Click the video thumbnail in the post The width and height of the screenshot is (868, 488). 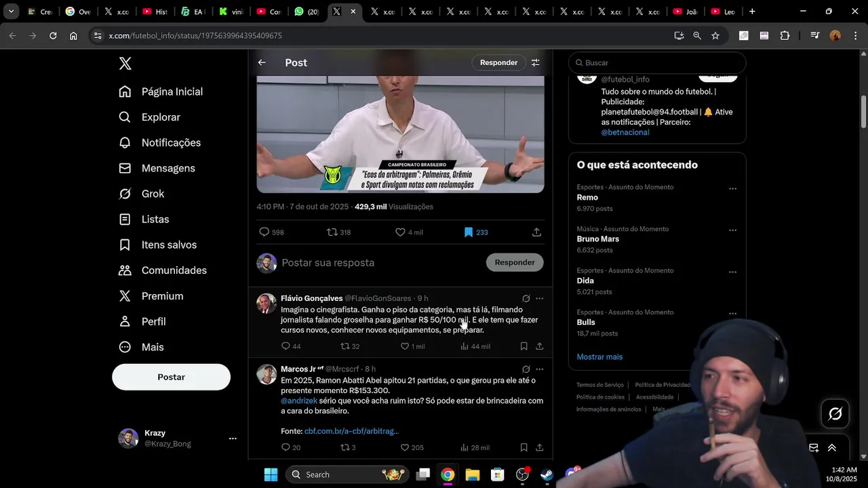click(400, 134)
